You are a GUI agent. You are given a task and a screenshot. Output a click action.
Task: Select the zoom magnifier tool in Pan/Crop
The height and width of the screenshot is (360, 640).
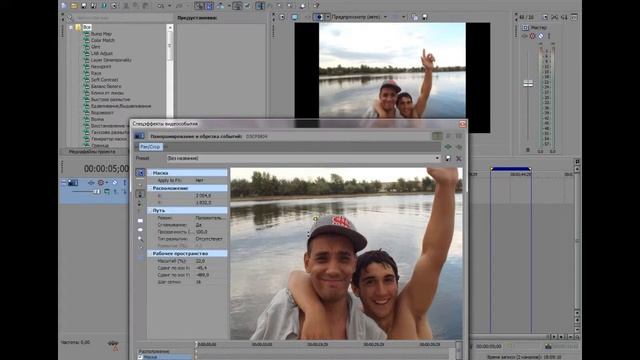pyautogui.click(x=140, y=239)
